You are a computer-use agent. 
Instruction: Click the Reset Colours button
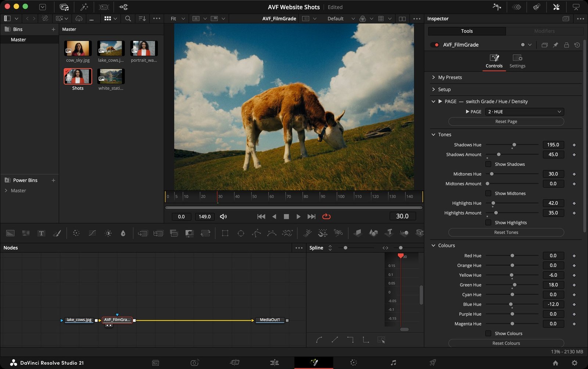[506, 343]
